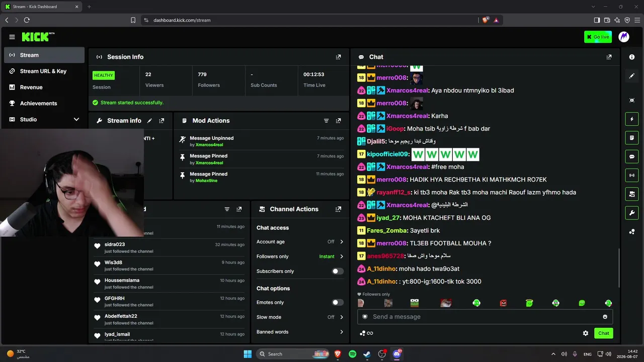
Task: Send message with the Chat button
Action: point(603,333)
